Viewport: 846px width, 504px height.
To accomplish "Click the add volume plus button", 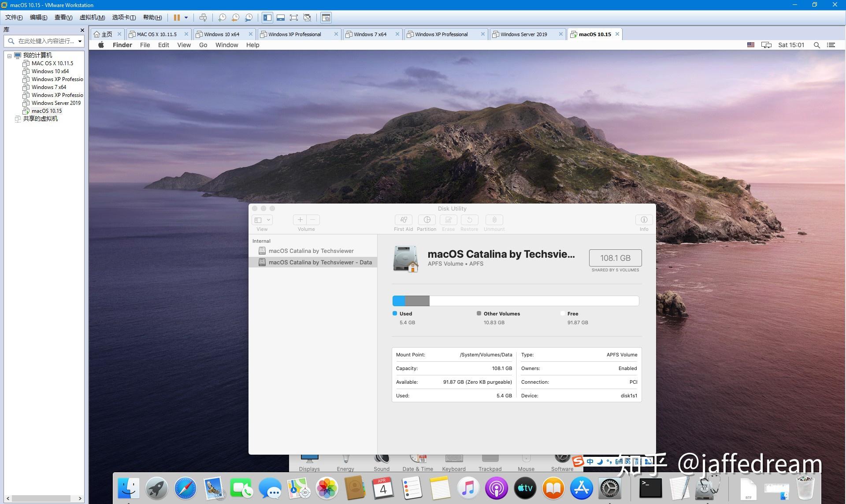I will point(300,220).
